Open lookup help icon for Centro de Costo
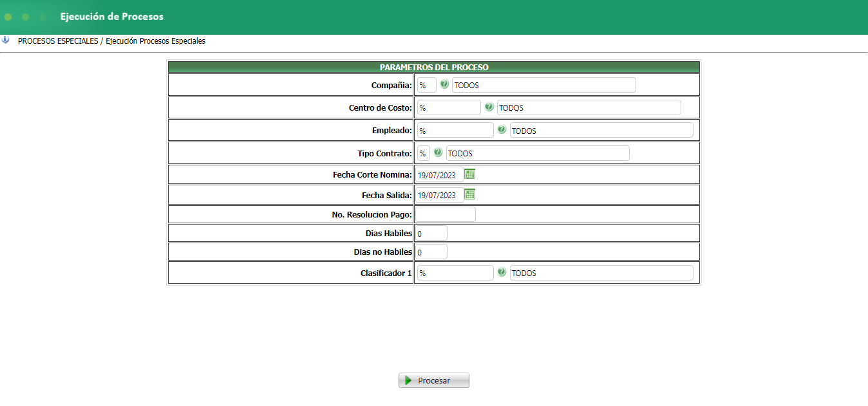The width and height of the screenshot is (868, 406). (489, 107)
